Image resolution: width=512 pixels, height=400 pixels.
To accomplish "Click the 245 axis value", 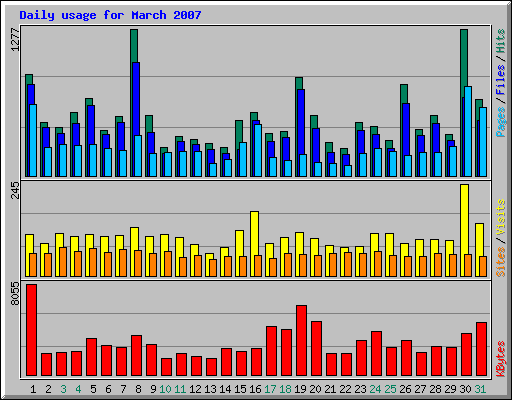I will (15, 190).
